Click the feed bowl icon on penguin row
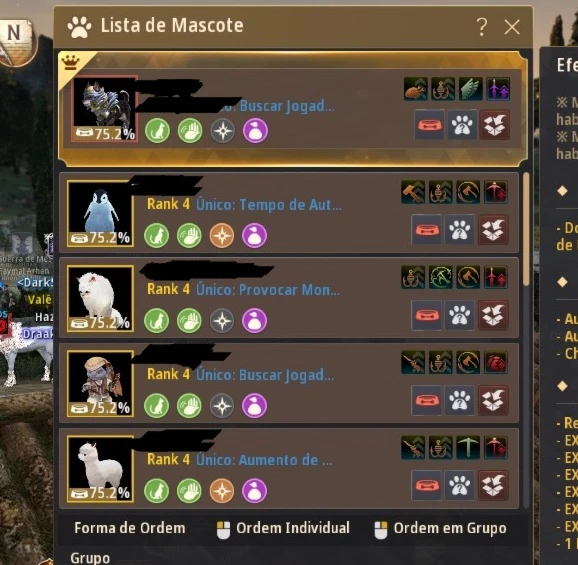 426,230
